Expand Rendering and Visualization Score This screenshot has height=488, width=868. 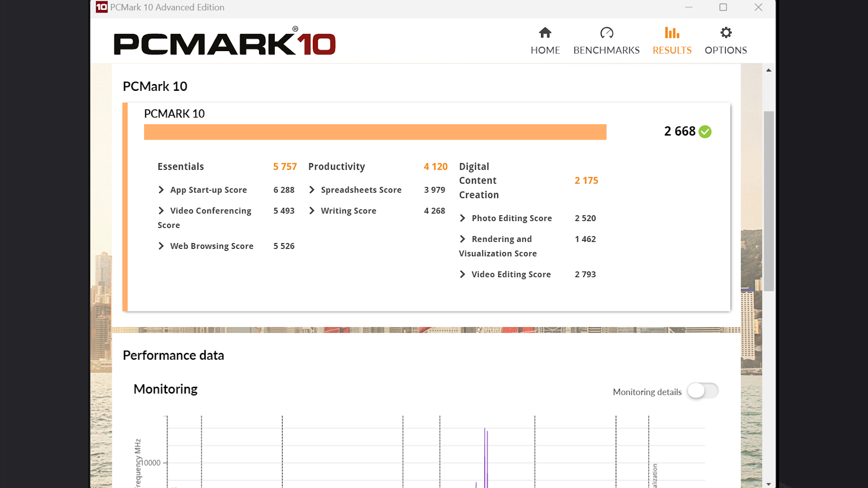462,239
